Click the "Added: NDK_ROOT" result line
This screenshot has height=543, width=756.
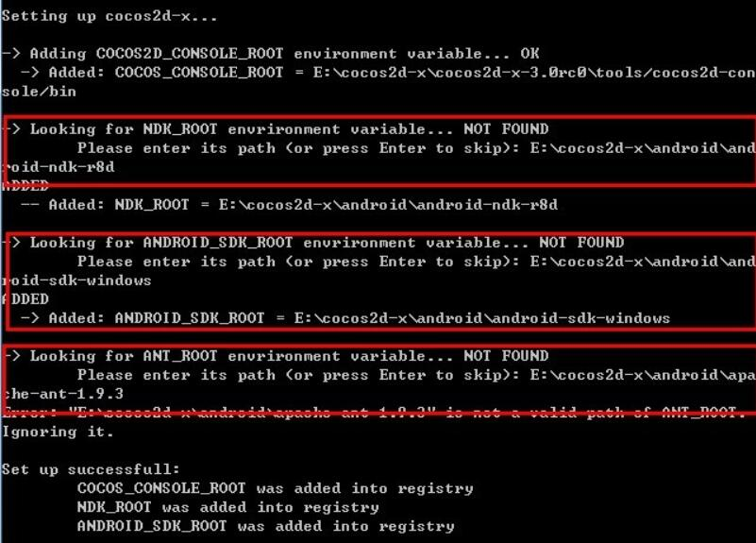[290, 205]
